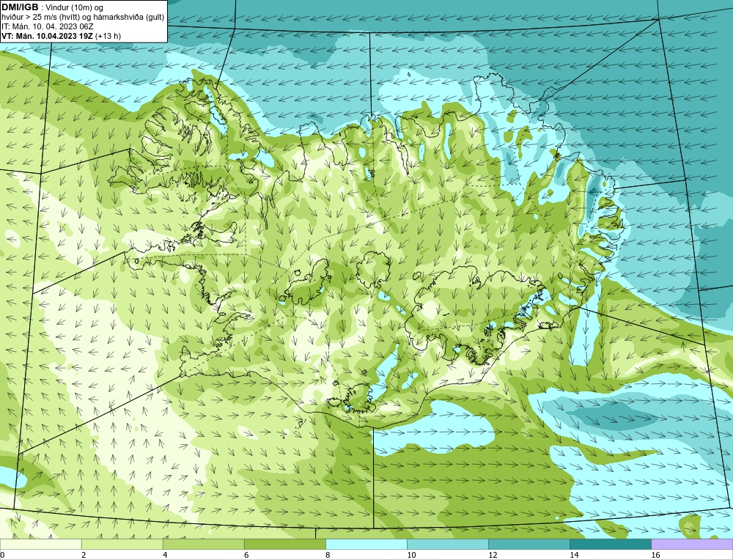The width and height of the screenshot is (733, 560).
Task: Click the 0–2 m/s palest legend swatch
Action: 40,544
